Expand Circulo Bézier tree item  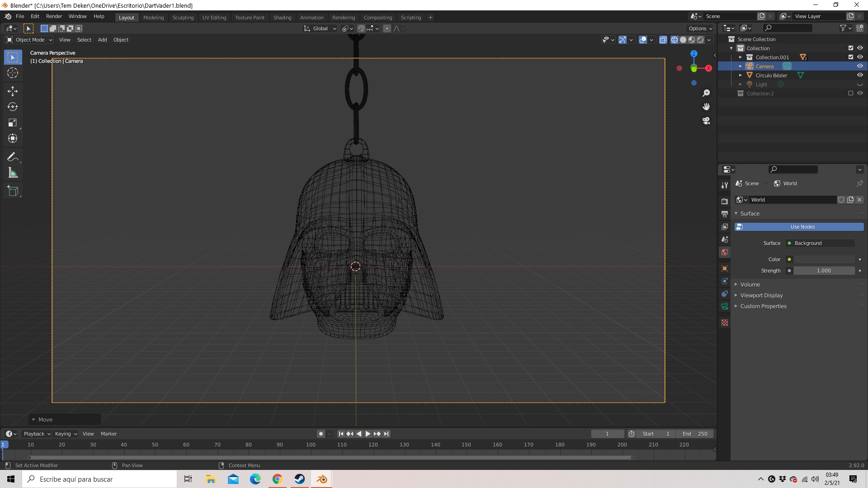click(x=741, y=75)
